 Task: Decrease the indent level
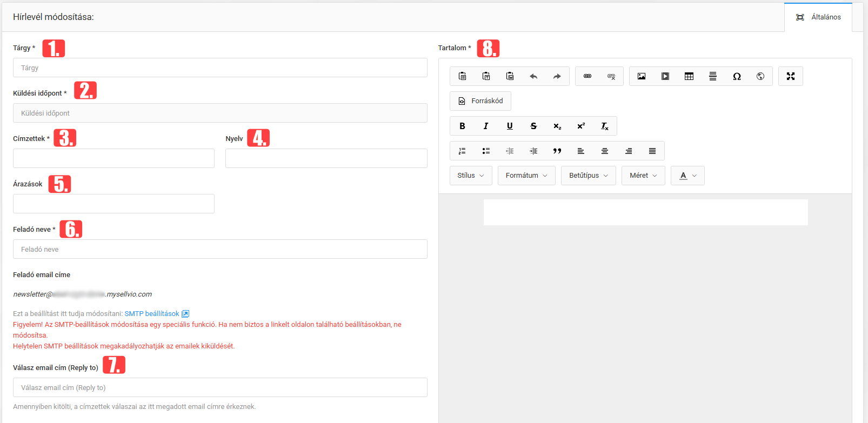[510, 151]
